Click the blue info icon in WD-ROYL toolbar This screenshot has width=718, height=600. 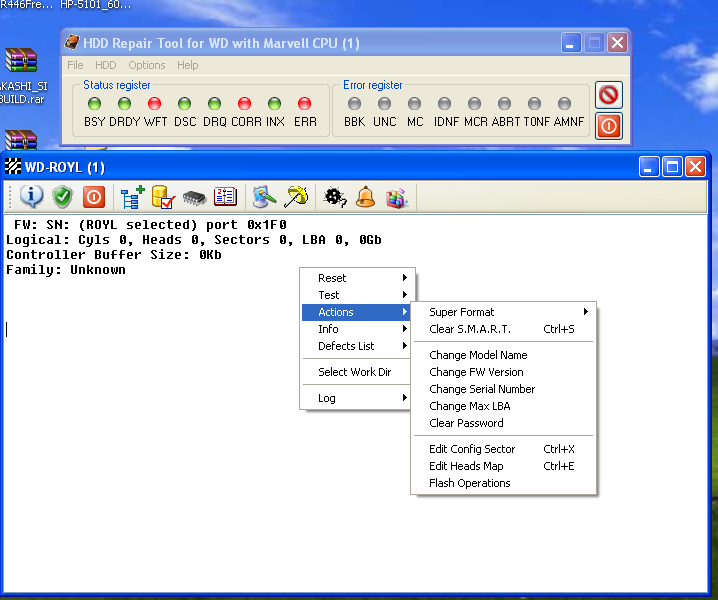click(x=31, y=197)
